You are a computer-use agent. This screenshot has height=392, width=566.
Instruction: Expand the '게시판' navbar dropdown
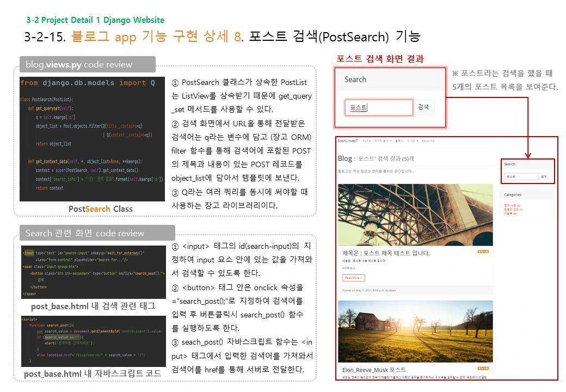point(412,141)
